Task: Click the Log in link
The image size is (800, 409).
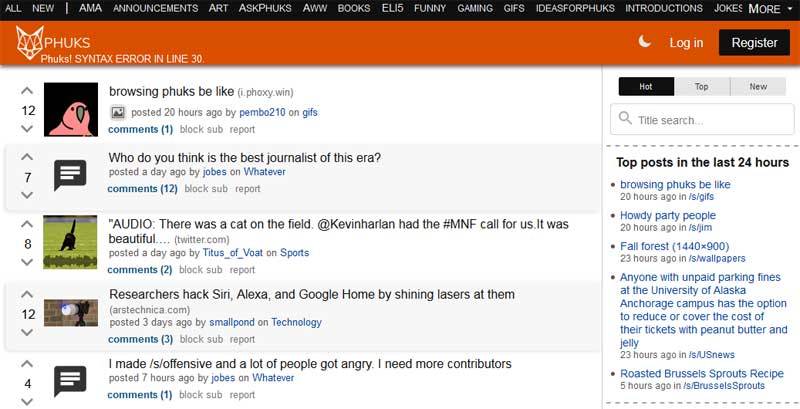Action: click(x=686, y=43)
